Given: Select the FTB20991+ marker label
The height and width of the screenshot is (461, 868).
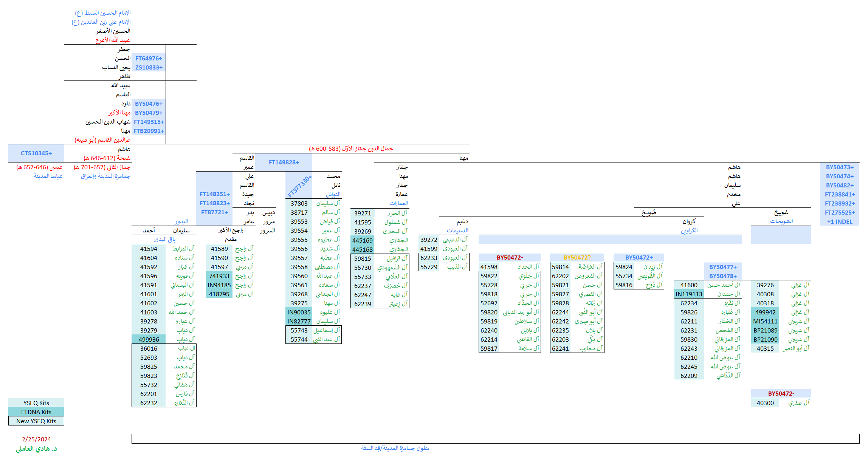Looking at the screenshot, I should pos(149,131).
